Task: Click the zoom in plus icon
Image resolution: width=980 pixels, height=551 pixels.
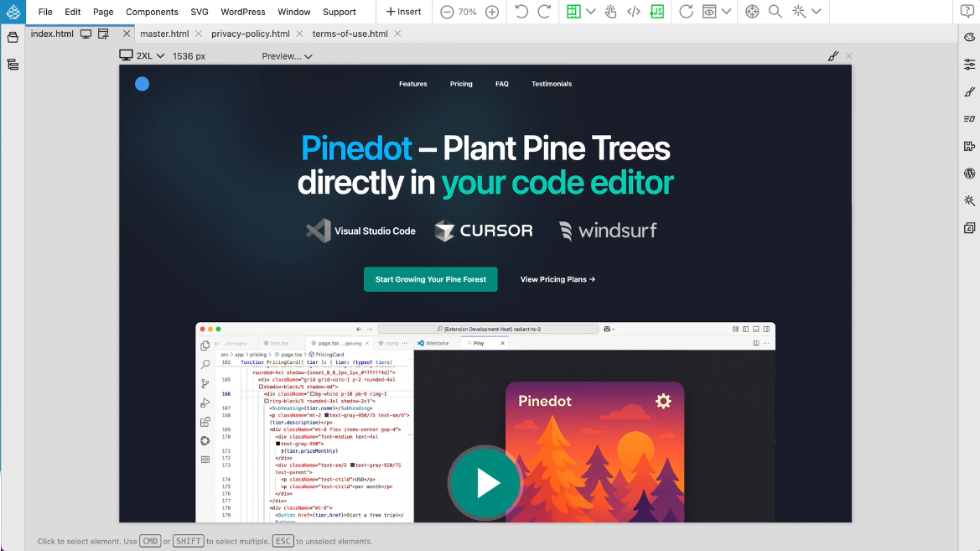Action: (x=492, y=12)
